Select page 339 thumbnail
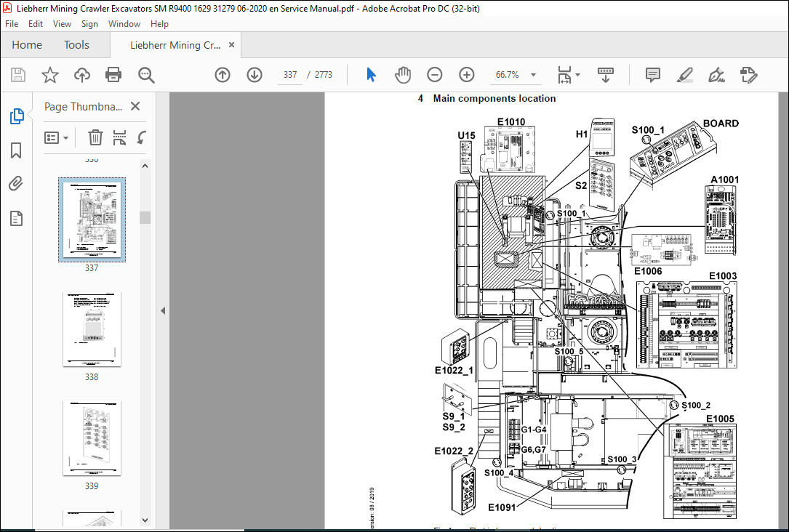 (92, 438)
